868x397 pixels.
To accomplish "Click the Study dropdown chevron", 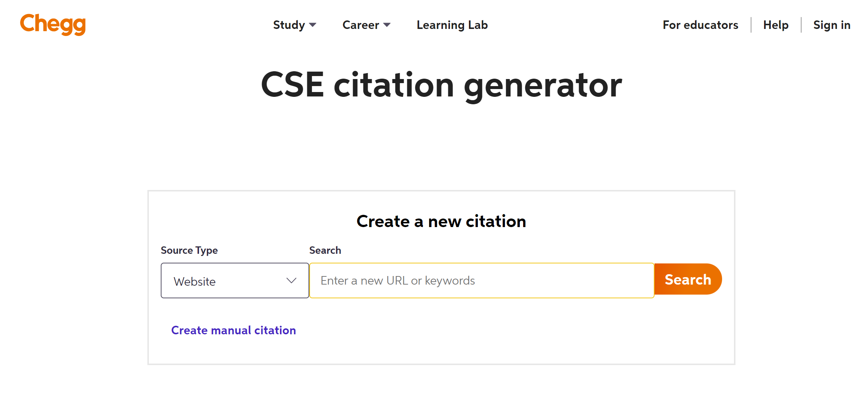I will 312,26.
